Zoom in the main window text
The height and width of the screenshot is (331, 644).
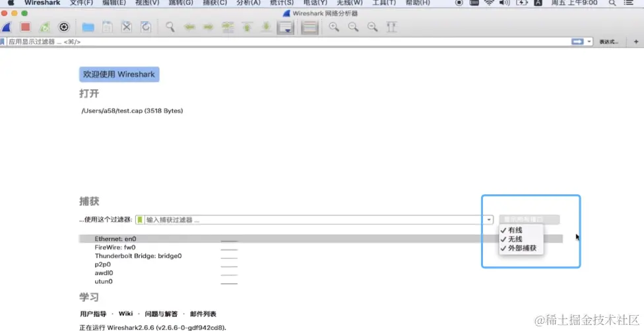[334, 27]
